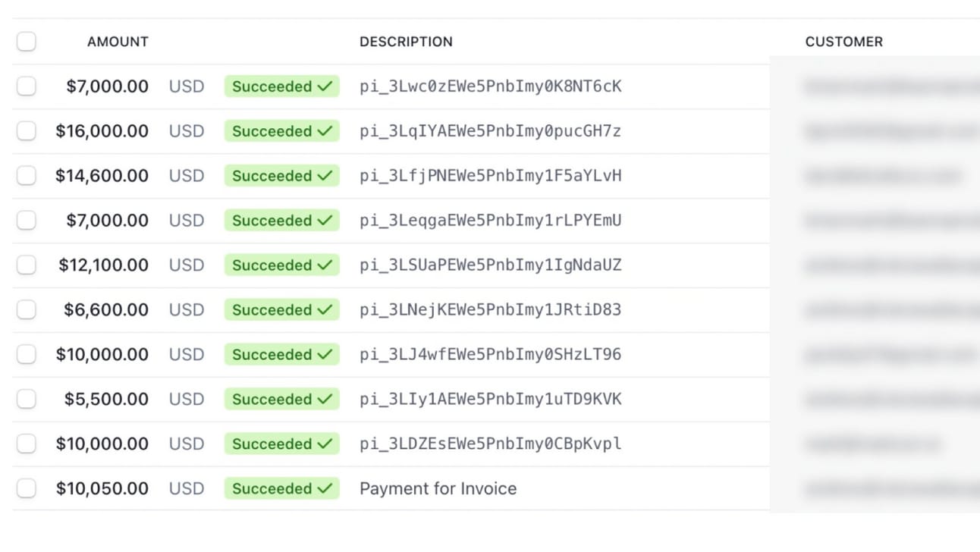Open payment pi_3LqIYAEWe5PnbImy0pucGH7z

coord(490,131)
